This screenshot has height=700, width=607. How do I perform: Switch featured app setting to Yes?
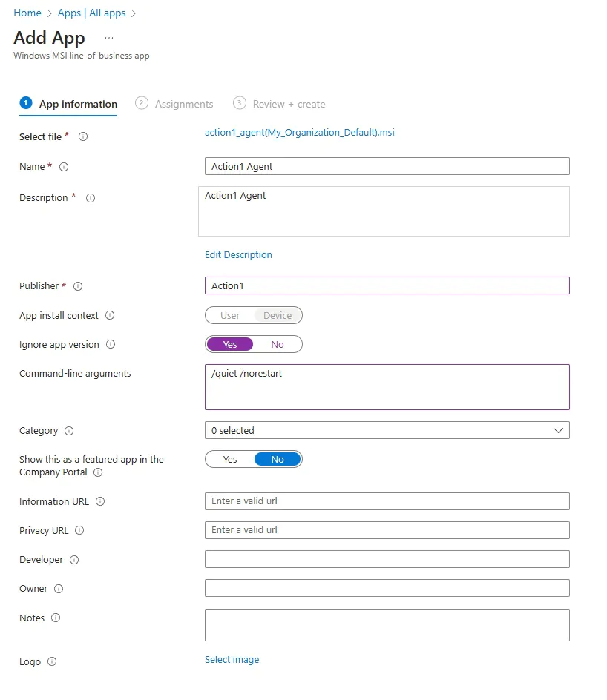click(230, 459)
